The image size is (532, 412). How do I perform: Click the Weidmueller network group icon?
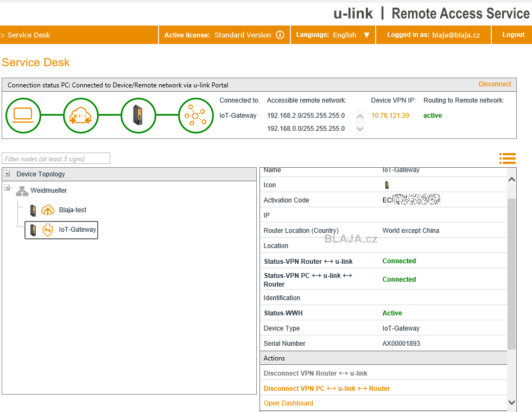click(x=22, y=191)
